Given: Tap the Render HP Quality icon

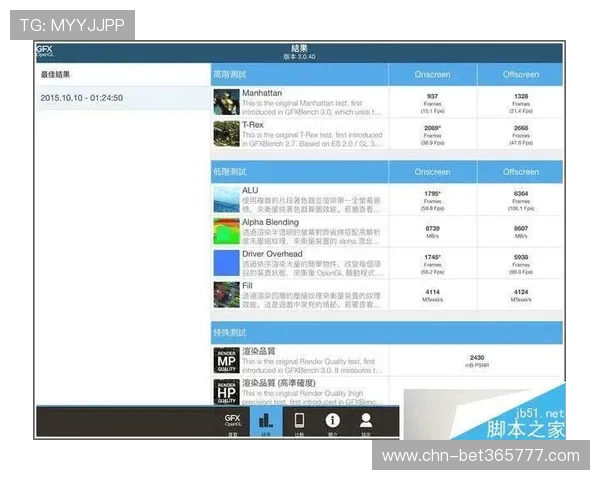Looking at the screenshot, I should [x=226, y=392].
